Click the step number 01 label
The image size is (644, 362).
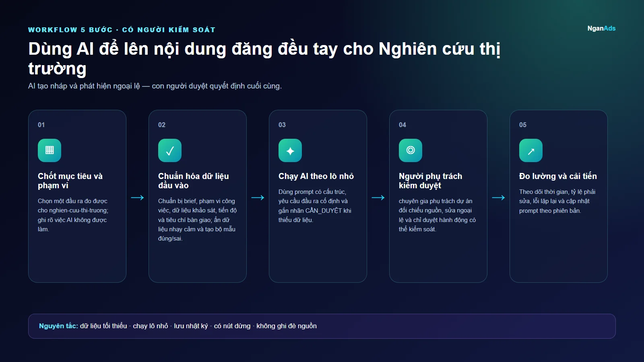41,125
